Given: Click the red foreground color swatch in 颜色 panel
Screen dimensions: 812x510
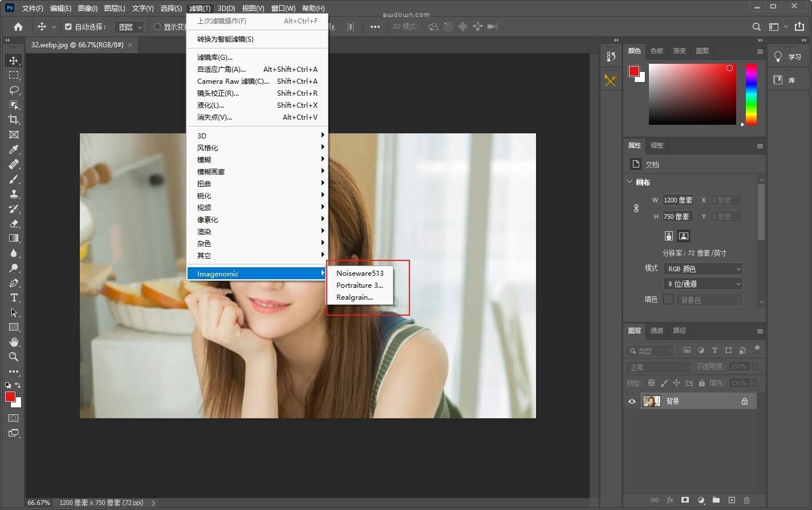Looking at the screenshot, I should (x=634, y=71).
